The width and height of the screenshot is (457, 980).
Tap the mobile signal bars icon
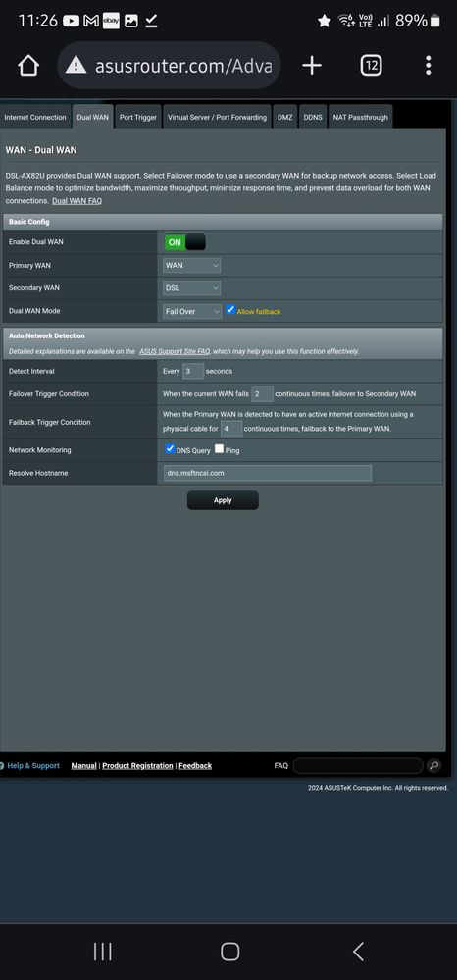tap(382, 21)
